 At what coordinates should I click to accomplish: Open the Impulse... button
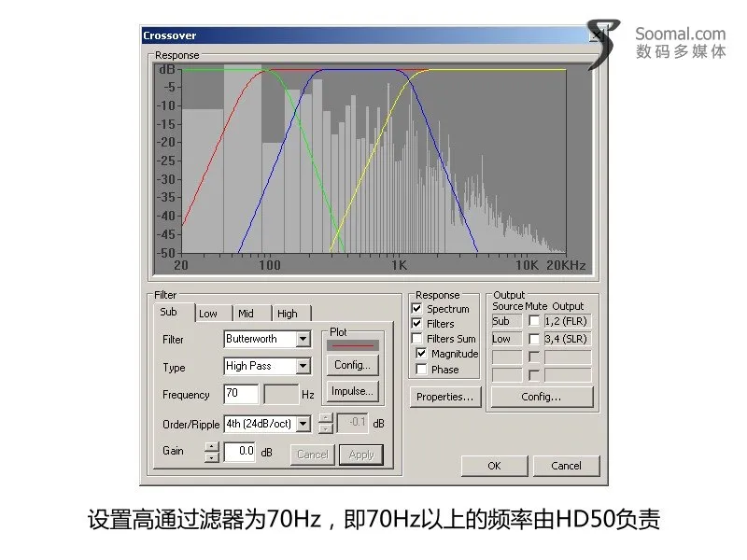point(353,391)
